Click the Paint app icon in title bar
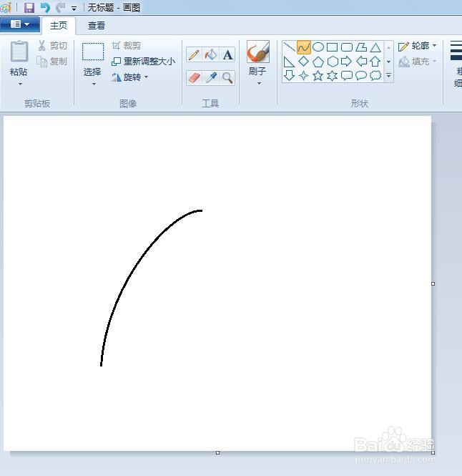The height and width of the screenshot is (476, 462). [6, 8]
